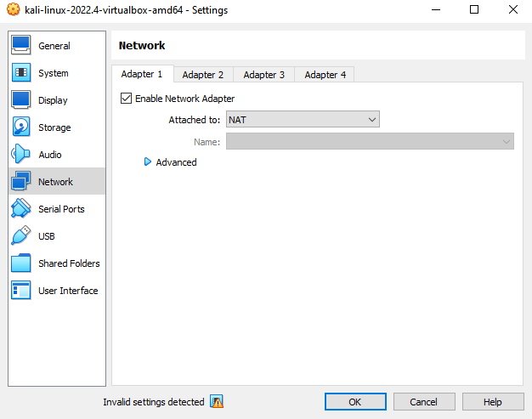Click the disabled Name combo box
532x419 pixels.
369,142
